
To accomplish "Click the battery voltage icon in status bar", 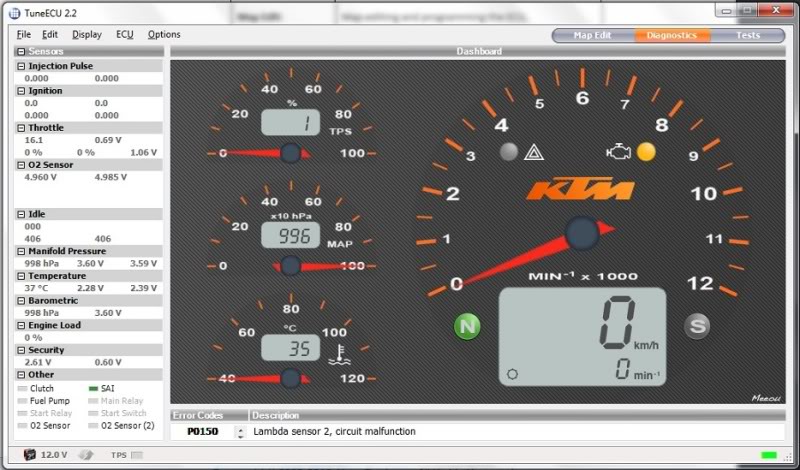I will (x=30, y=454).
